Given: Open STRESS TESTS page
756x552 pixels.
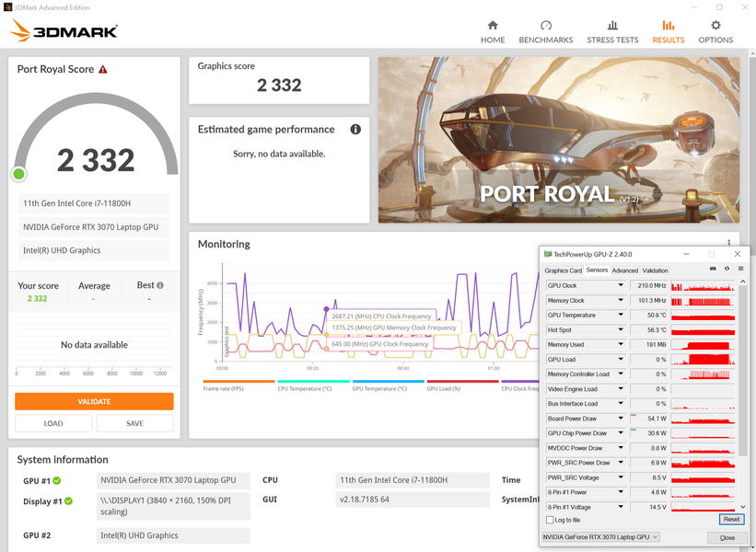Looking at the screenshot, I should click(x=612, y=32).
